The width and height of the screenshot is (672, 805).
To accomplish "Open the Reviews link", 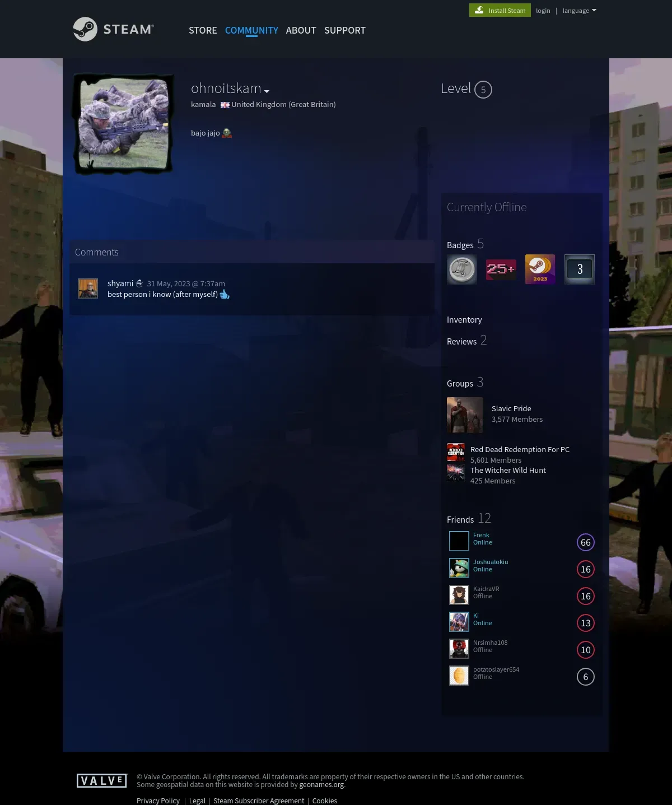I will (467, 341).
